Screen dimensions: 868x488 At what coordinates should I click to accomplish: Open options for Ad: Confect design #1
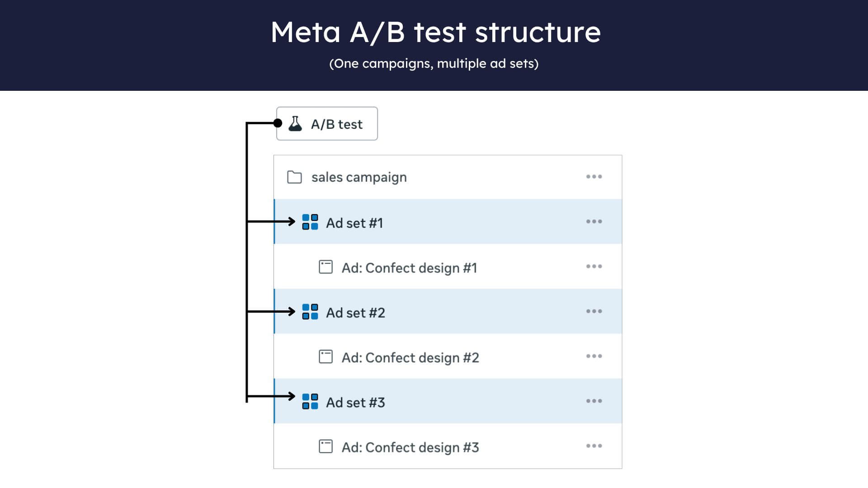(x=594, y=266)
